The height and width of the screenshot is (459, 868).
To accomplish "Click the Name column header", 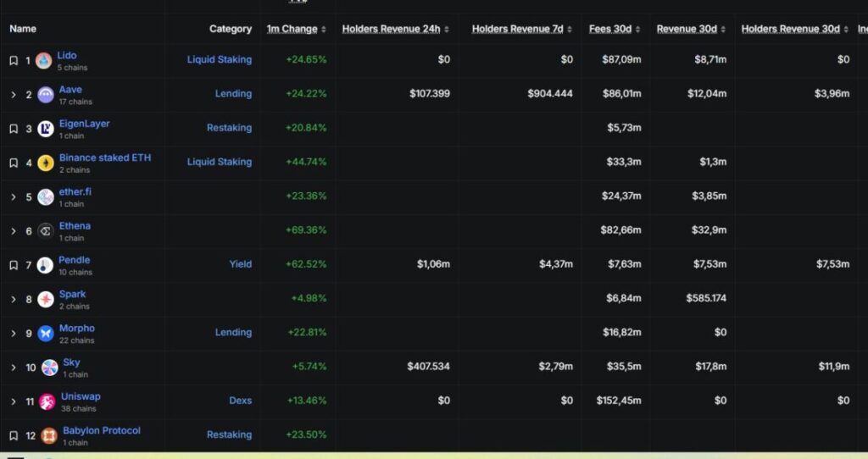I will click(x=23, y=29).
